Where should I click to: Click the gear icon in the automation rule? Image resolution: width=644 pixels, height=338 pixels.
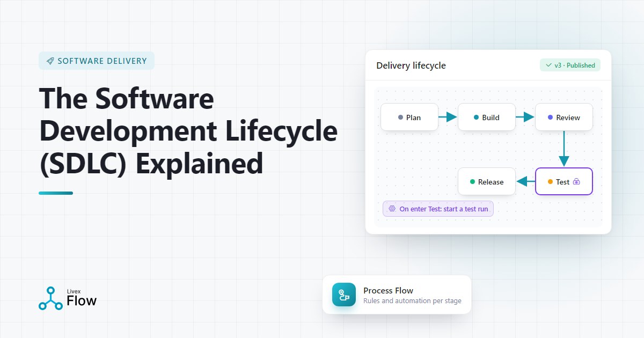tap(392, 209)
